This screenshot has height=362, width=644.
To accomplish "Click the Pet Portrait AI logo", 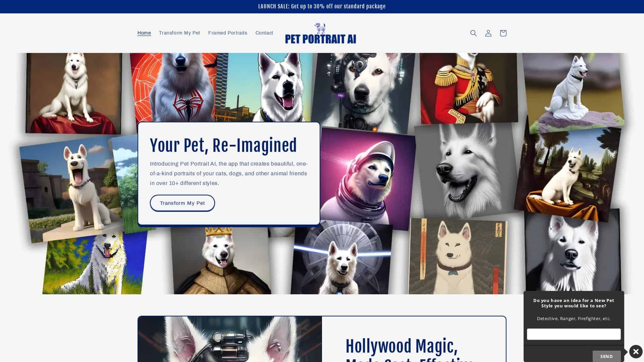I will tap(321, 33).
